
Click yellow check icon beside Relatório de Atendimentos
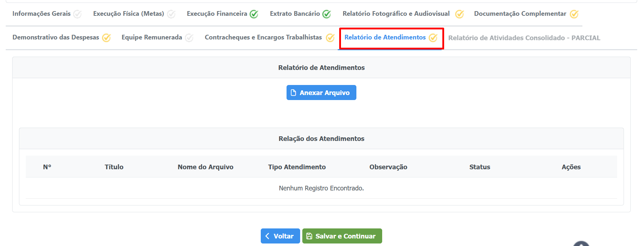click(x=433, y=38)
